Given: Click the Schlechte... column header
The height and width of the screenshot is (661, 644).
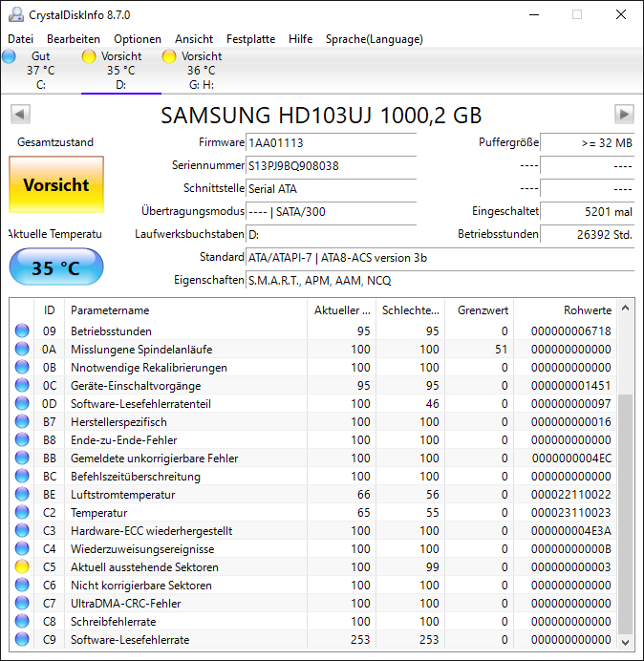Looking at the screenshot, I should click(x=410, y=310).
